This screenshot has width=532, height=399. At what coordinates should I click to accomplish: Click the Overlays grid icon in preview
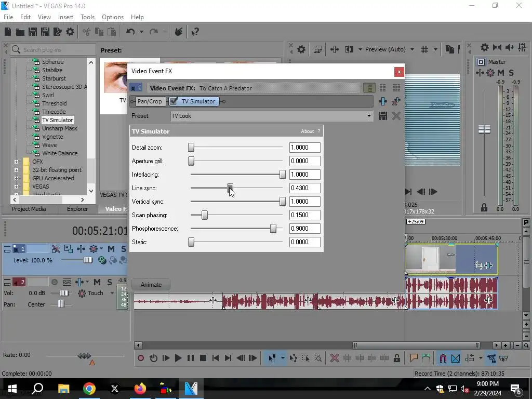pyautogui.click(x=424, y=49)
